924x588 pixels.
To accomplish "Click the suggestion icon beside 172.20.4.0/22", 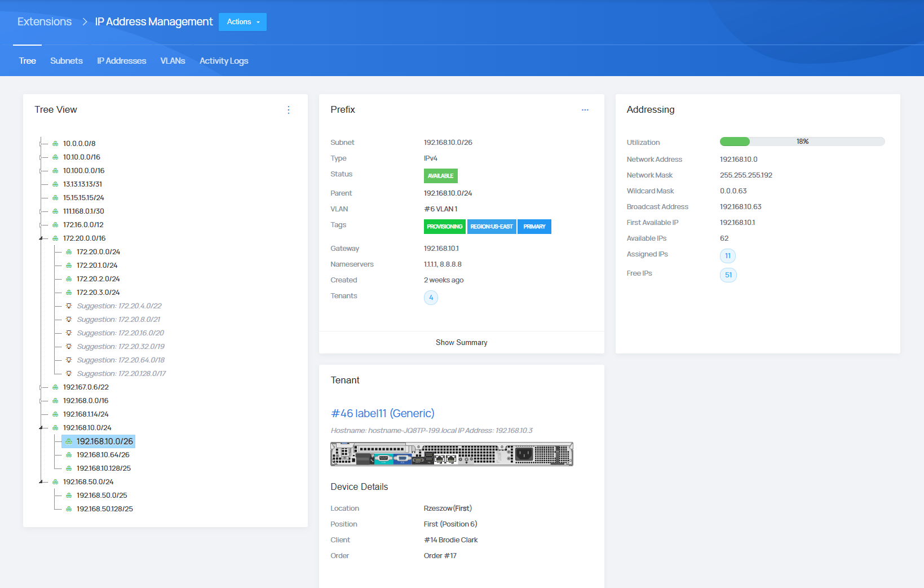I will pyautogui.click(x=69, y=306).
